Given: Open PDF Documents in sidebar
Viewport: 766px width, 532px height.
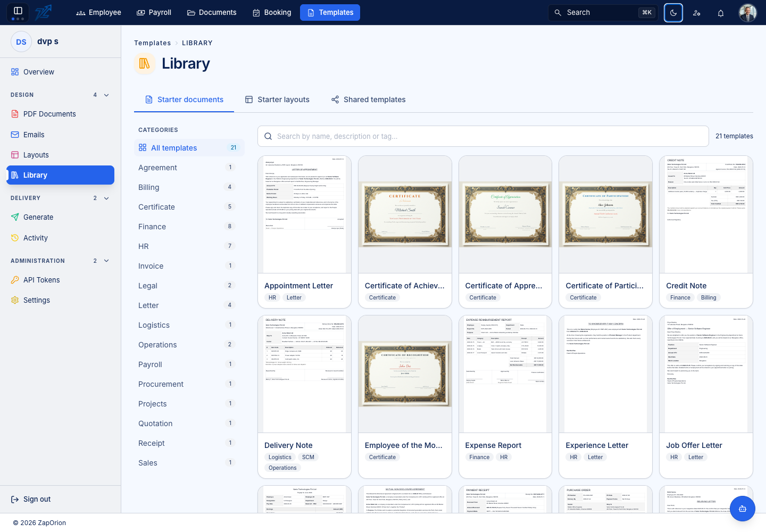Looking at the screenshot, I should pos(60,114).
